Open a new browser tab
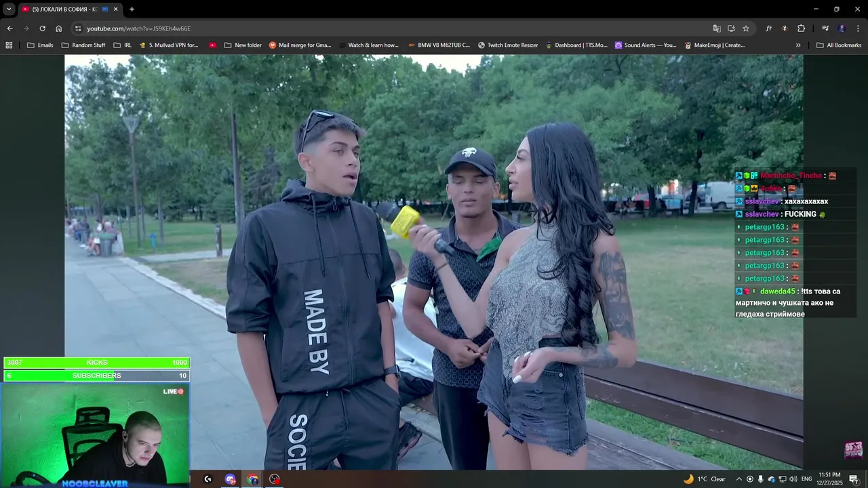This screenshot has width=868, height=488. pos(132,9)
